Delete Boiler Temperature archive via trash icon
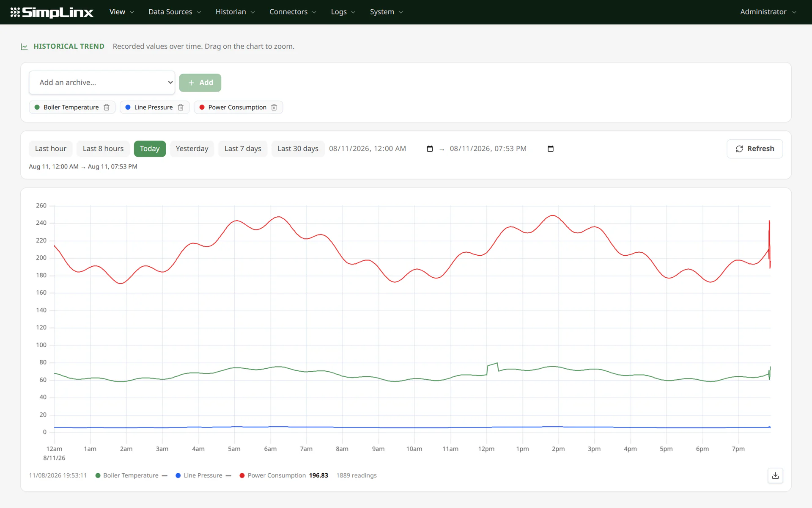 coord(107,108)
